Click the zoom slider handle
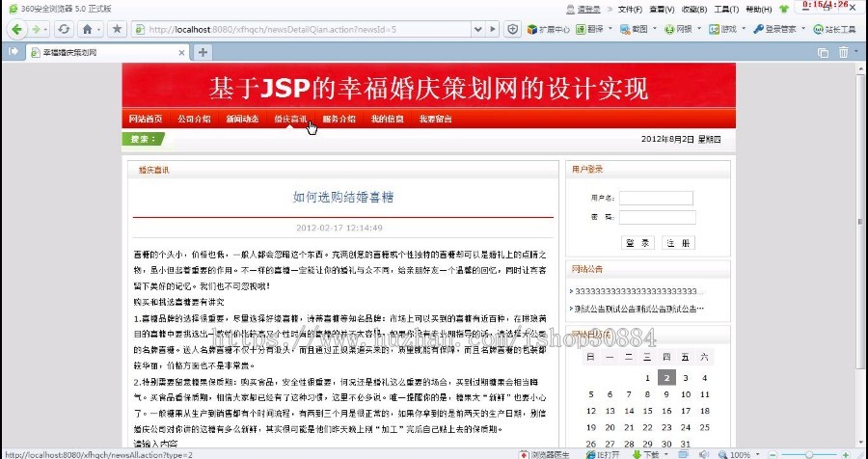Screen dimensions: 868x459 [809, 454]
